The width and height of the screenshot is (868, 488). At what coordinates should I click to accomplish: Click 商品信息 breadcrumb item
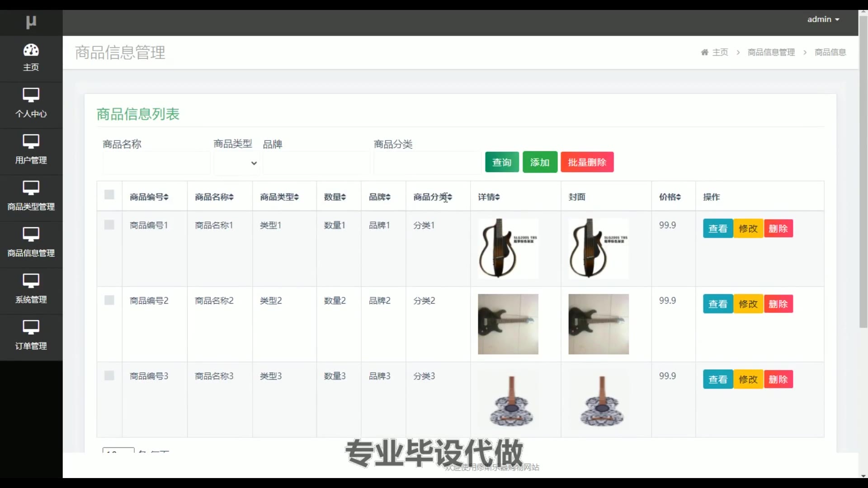coord(830,52)
